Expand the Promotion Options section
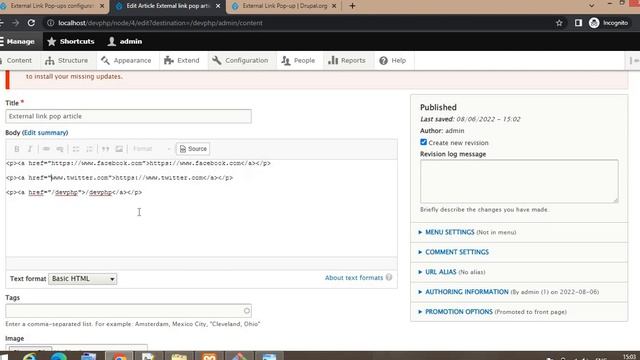640x360 pixels. point(459,312)
